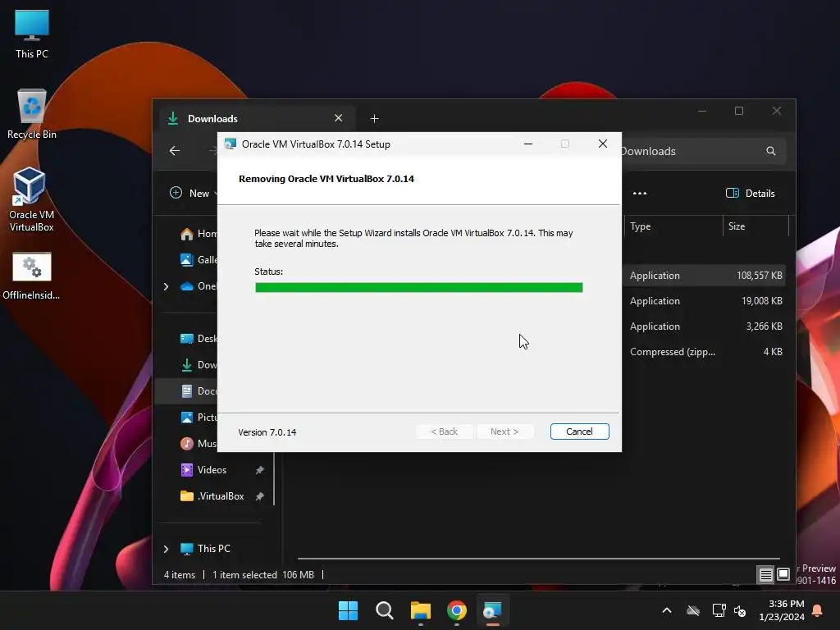The width and height of the screenshot is (840, 630).
Task: Select the 108,557 KB Application row
Action: coord(705,276)
